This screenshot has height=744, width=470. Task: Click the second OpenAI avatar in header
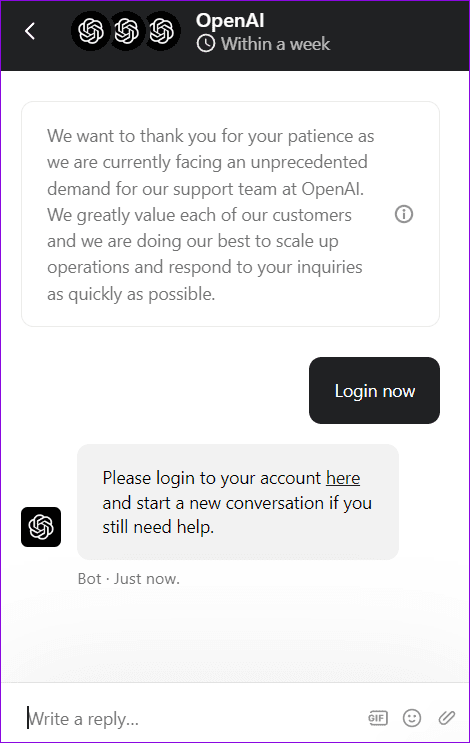[127, 31]
